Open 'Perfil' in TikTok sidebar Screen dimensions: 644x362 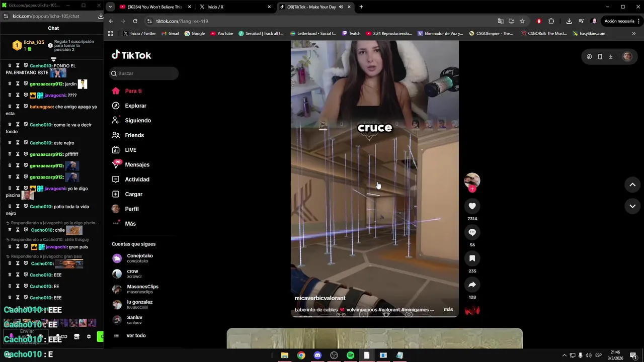pos(132,209)
